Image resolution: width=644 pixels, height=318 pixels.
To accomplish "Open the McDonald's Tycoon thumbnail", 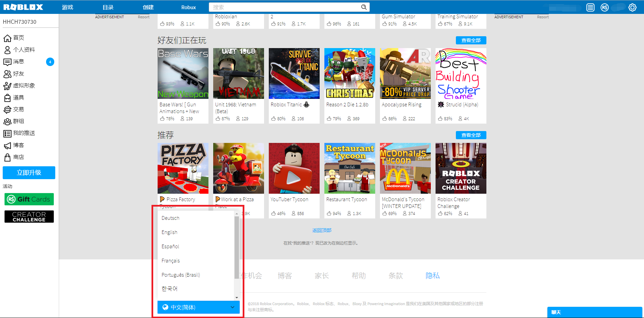I will 405,168.
